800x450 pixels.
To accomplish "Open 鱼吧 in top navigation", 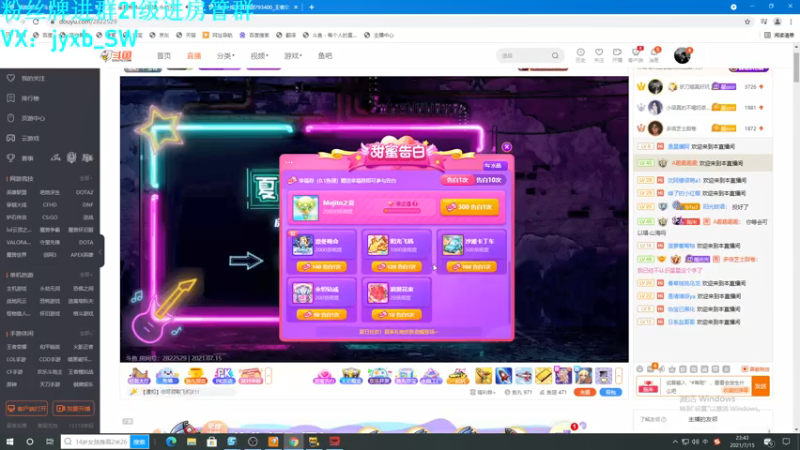I will (325, 56).
